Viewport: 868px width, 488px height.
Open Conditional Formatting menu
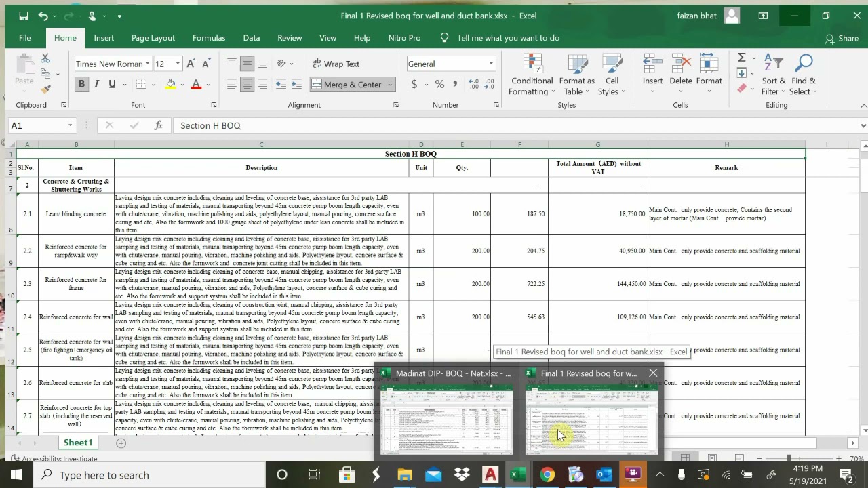(x=532, y=75)
